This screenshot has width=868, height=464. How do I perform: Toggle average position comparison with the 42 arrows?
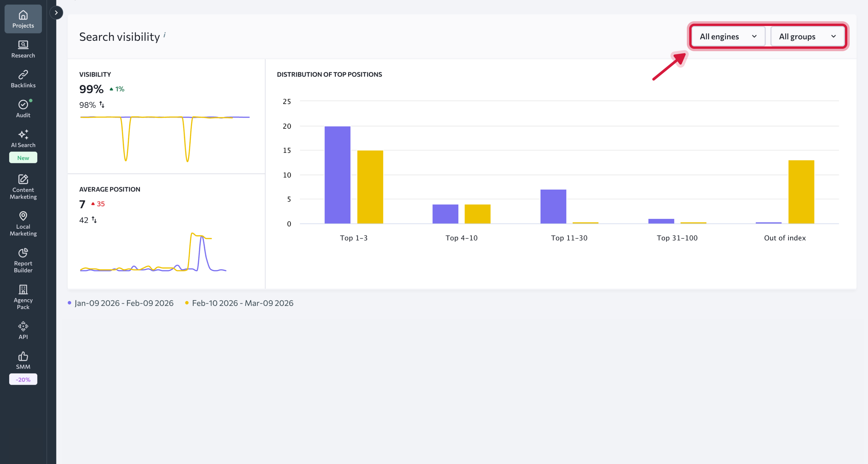pos(95,220)
